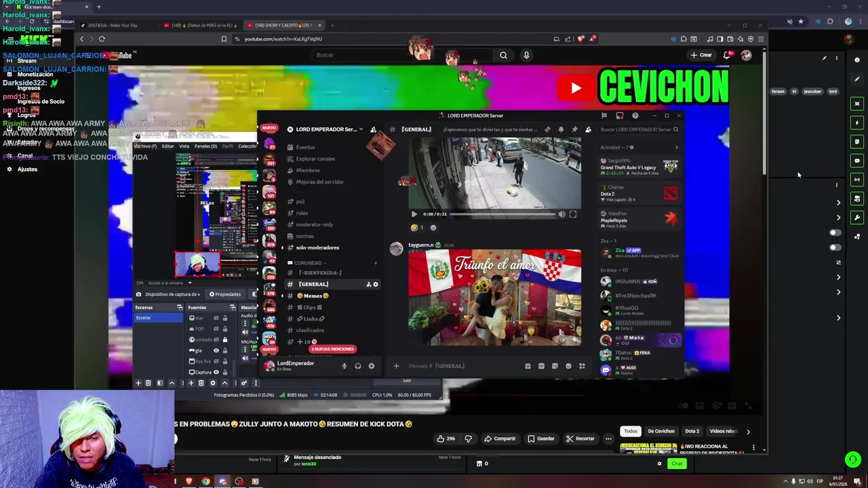Like the YouTube video with 296 likes
The image size is (868, 488).
(x=446, y=439)
